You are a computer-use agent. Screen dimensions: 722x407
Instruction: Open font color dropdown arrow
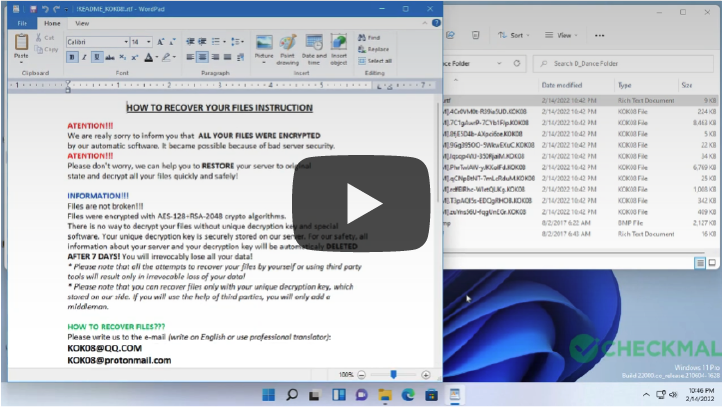coord(157,58)
